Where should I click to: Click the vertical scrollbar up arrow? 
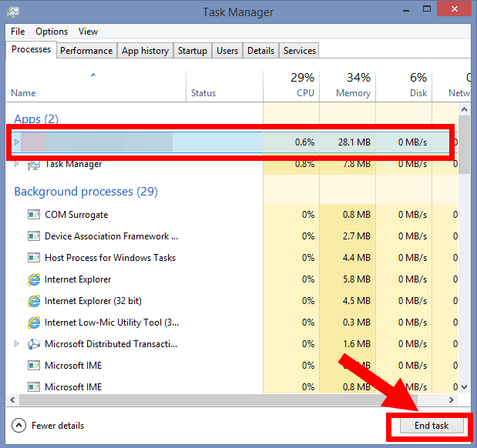tap(464, 109)
